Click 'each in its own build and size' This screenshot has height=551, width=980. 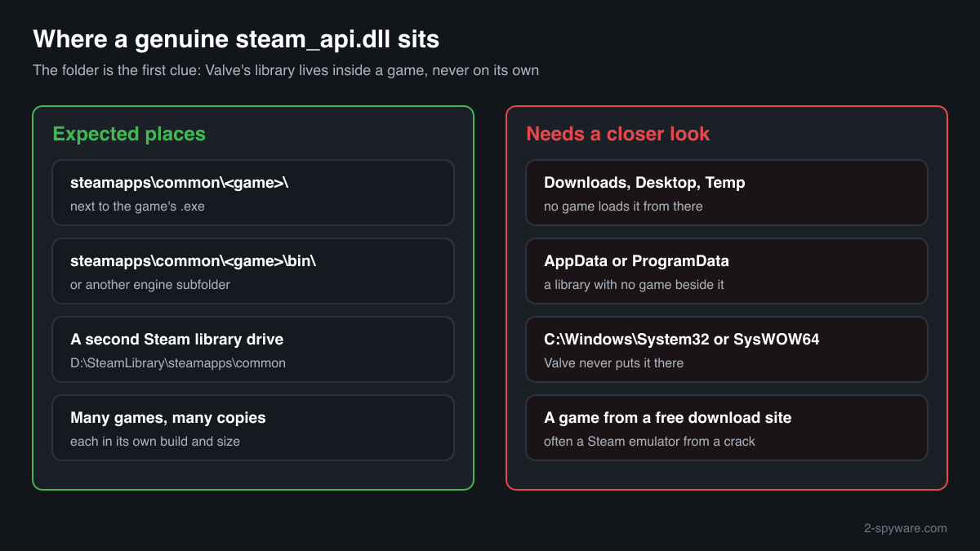(x=155, y=442)
